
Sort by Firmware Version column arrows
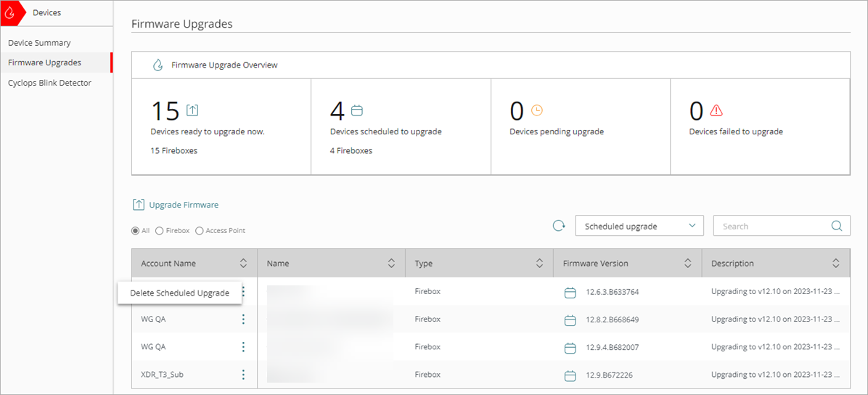687,264
